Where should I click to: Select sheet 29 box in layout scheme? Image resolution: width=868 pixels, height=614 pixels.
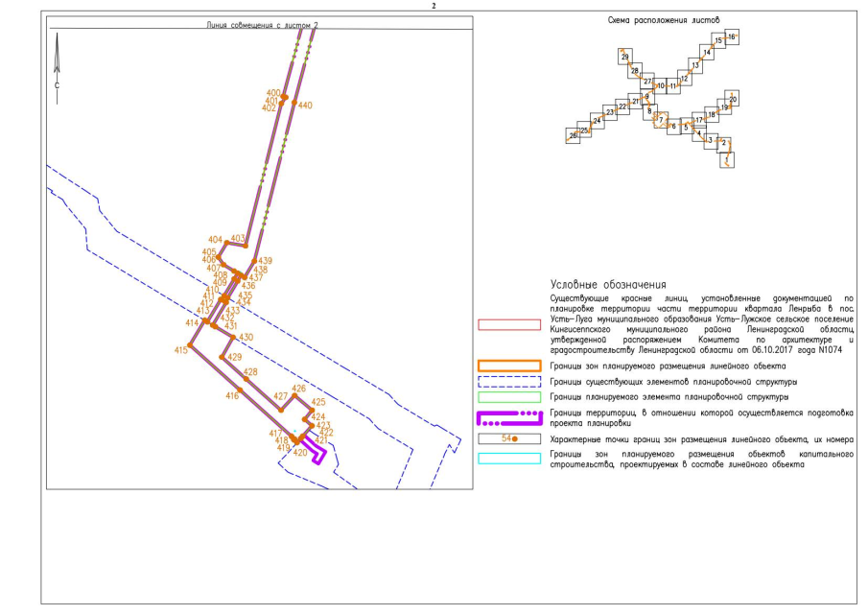click(625, 58)
